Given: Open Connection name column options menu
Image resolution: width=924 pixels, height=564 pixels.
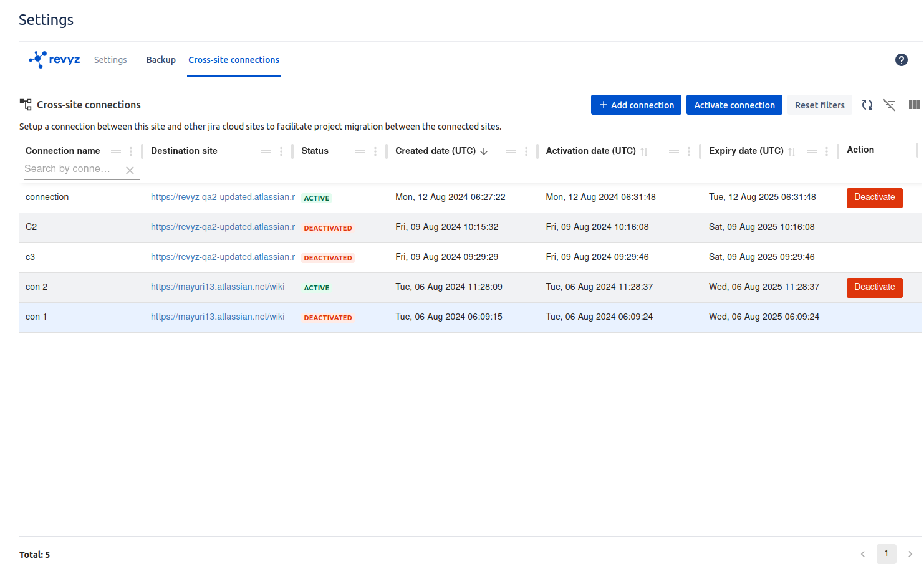Looking at the screenshot, I should (x=131, y=151).
